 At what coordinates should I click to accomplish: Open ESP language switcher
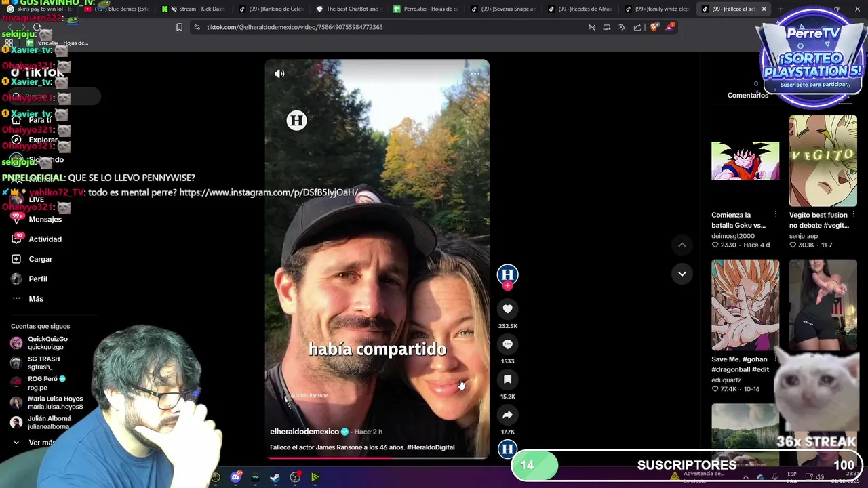792,477
